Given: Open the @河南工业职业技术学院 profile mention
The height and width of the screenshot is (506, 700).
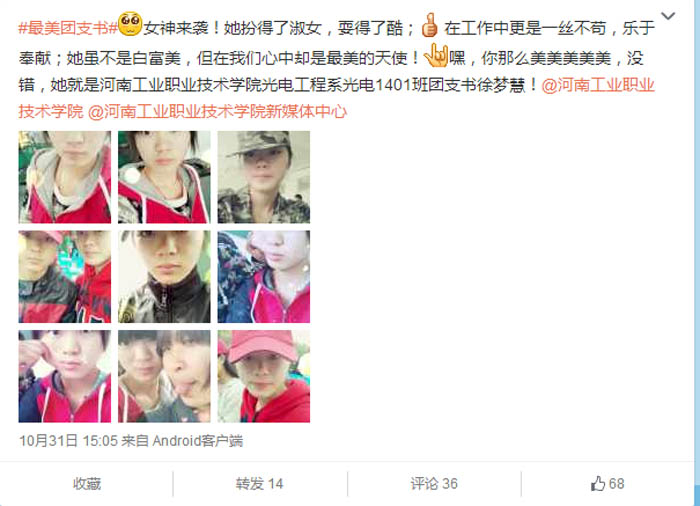Looking at the screenshot, I should click(x=336, y=98).
